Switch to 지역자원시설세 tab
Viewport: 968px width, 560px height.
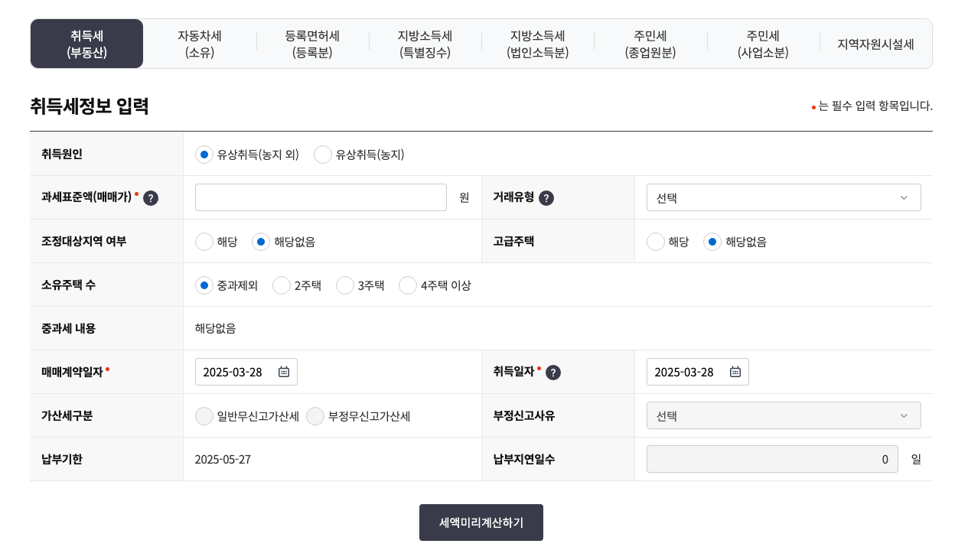pyautogui.click(x=875, y=44)
